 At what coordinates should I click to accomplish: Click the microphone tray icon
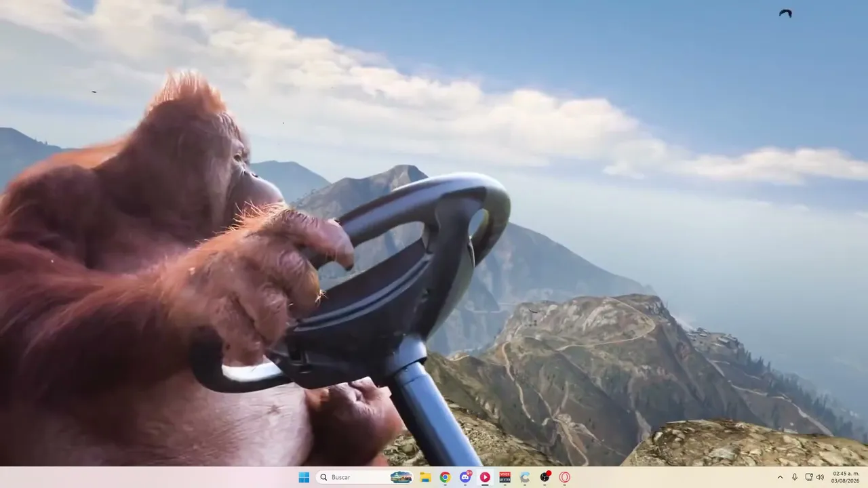point(795,477)
